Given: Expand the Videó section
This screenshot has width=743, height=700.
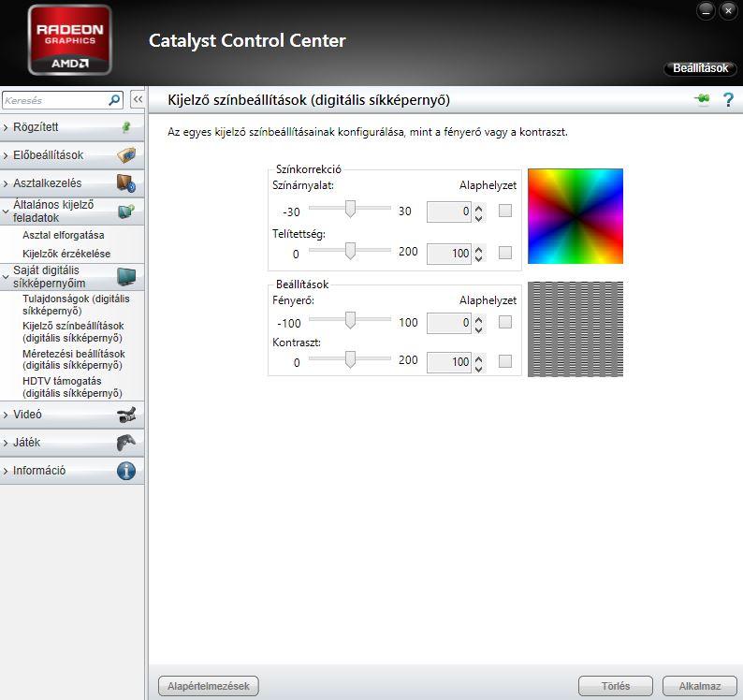Looking at the screenshot, I should (x=6, y=415).
